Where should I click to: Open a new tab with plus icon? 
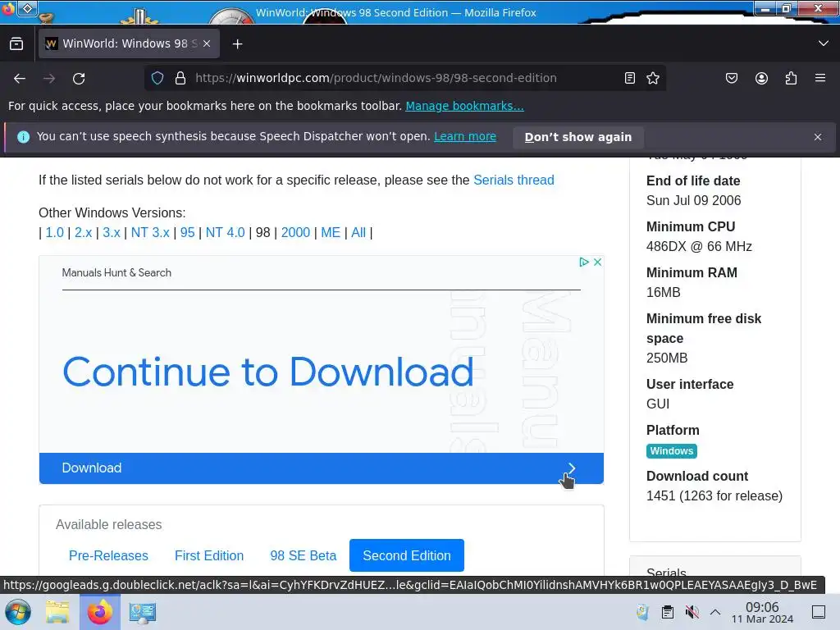237,44
